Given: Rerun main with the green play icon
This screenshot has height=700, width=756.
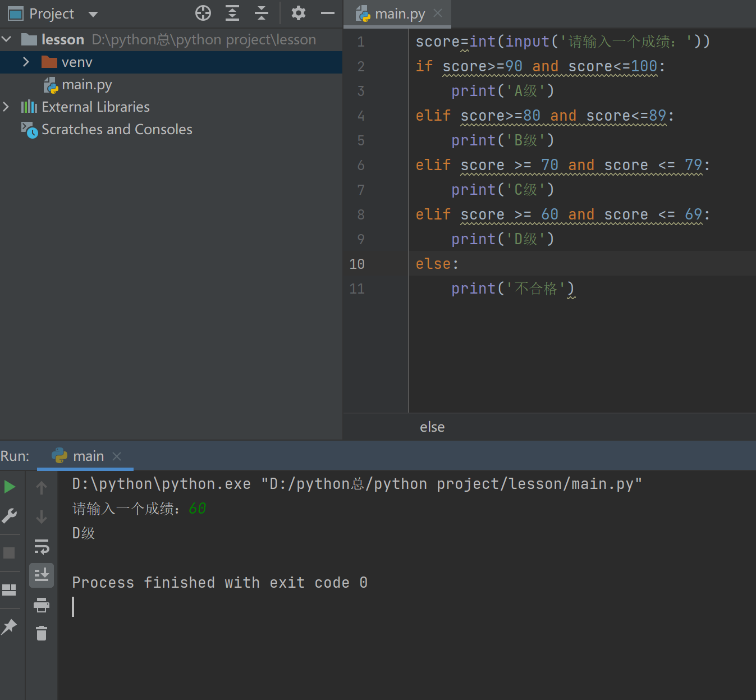Looking at the screenshot, I should (10, 487).
